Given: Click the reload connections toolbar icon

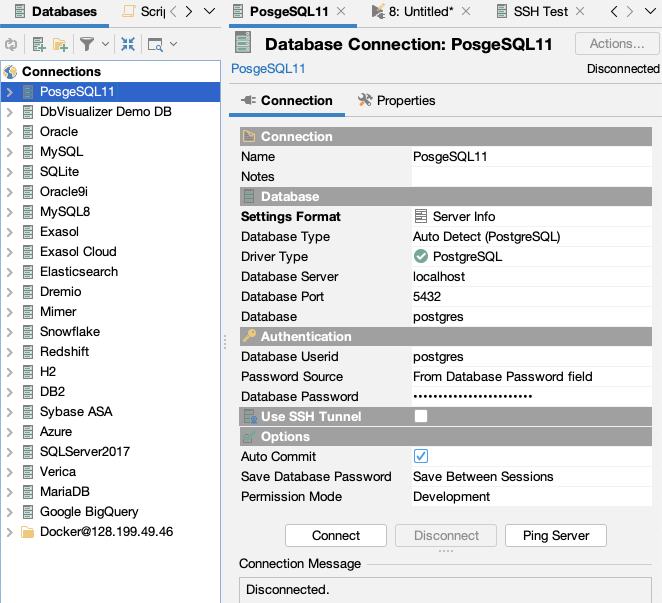Looking at the screenshot, I should 11,45.
